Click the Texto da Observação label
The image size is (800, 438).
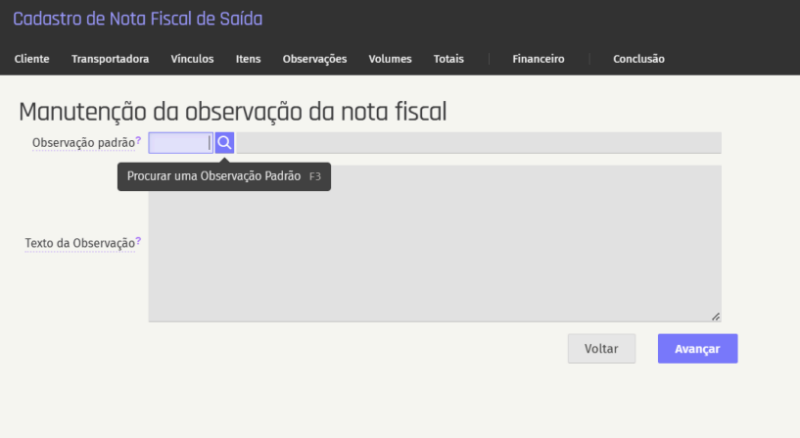(x=79, y=243)
